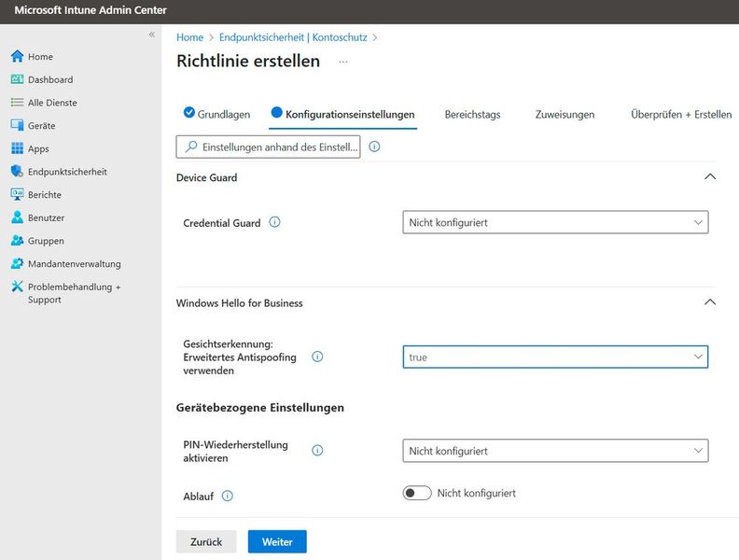Click the Dashboard chart icon
Screen dimensions: 739x560
click(x=17, y=79)
